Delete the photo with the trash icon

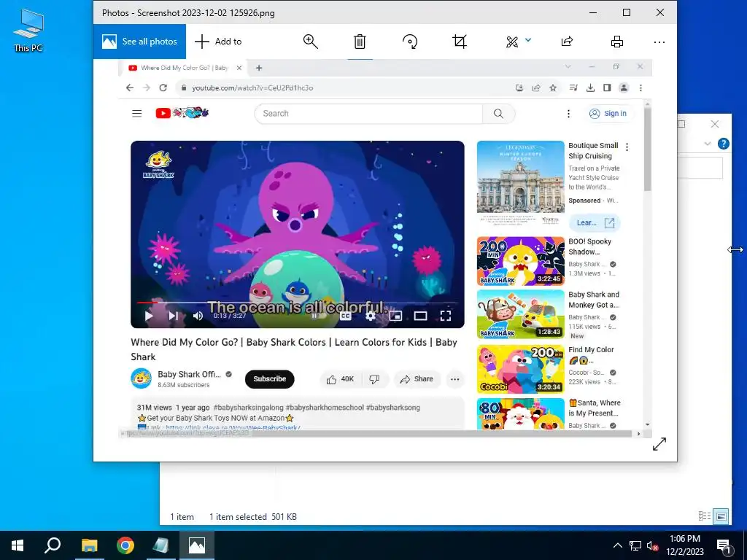pyautogui.click(x=360, y=42)
